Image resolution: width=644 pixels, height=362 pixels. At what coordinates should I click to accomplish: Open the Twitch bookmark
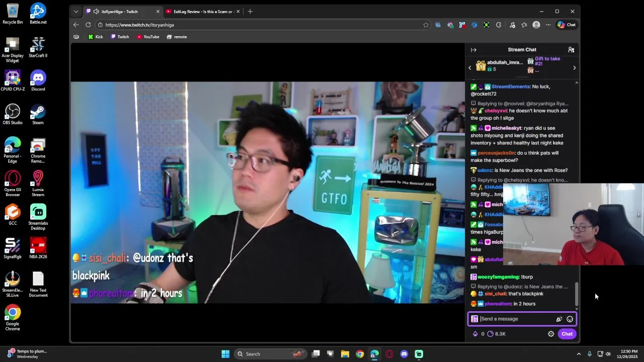[120, 37]
